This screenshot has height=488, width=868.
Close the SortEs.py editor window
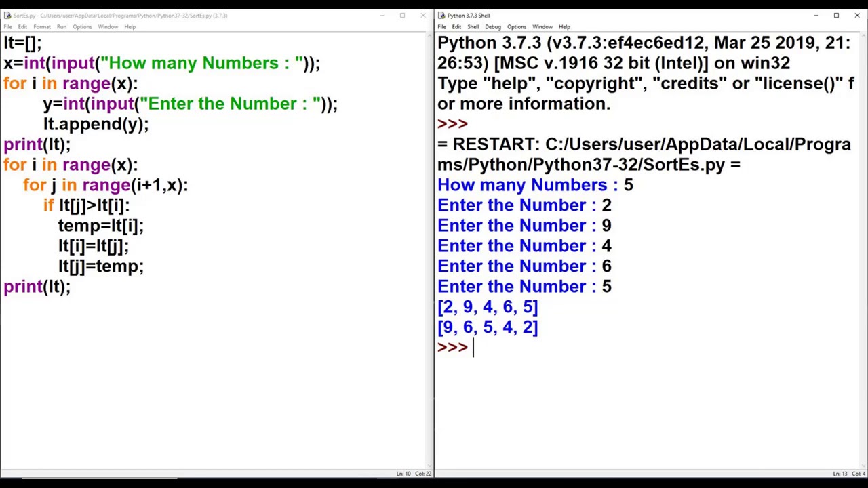pos(422,15)
